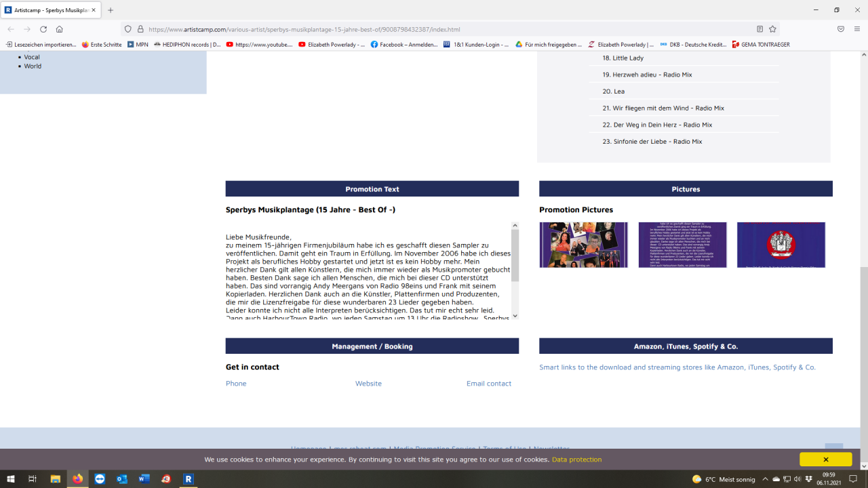Close the Artistcamp browser tab
Viewport: 868px width, 488px height.
pos(94,10)
